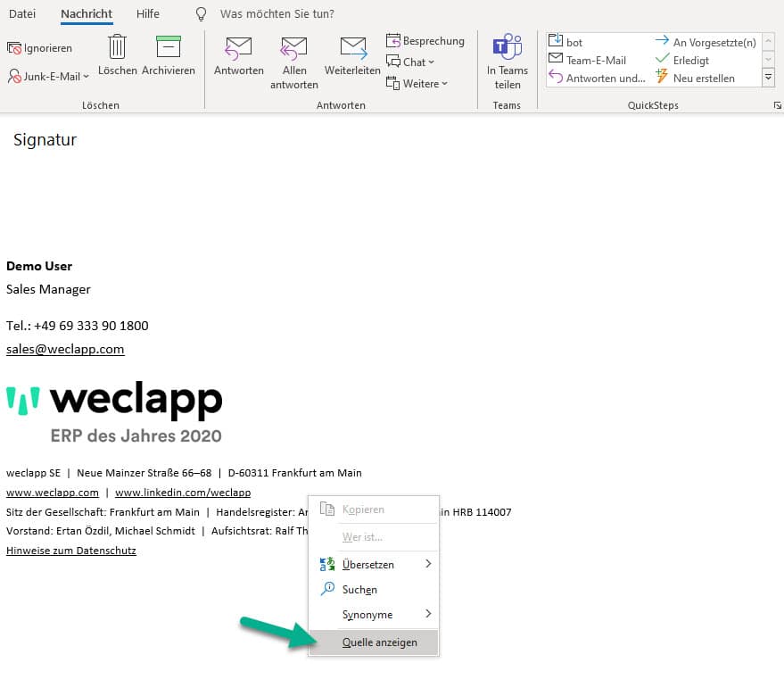Expand the QuickSteps gallery list

point(768,78)
